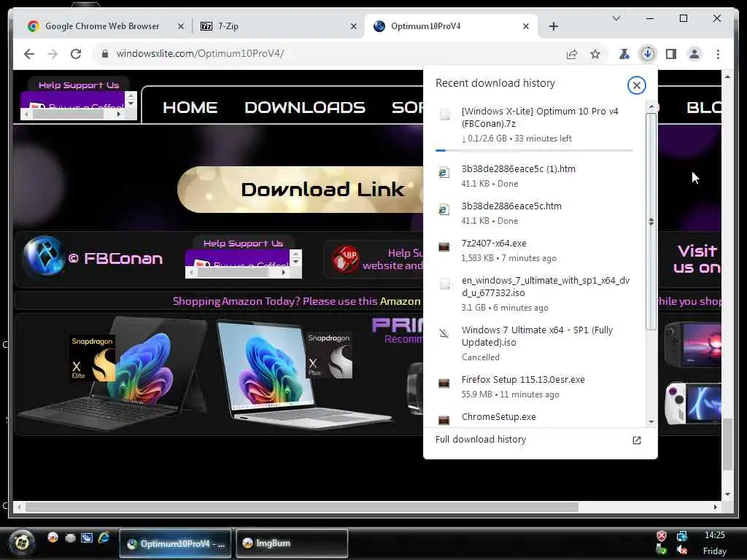Click the 3b38de2886eace5c (1).htm file icon
This screenshot has height=560, width=747.
444,172
